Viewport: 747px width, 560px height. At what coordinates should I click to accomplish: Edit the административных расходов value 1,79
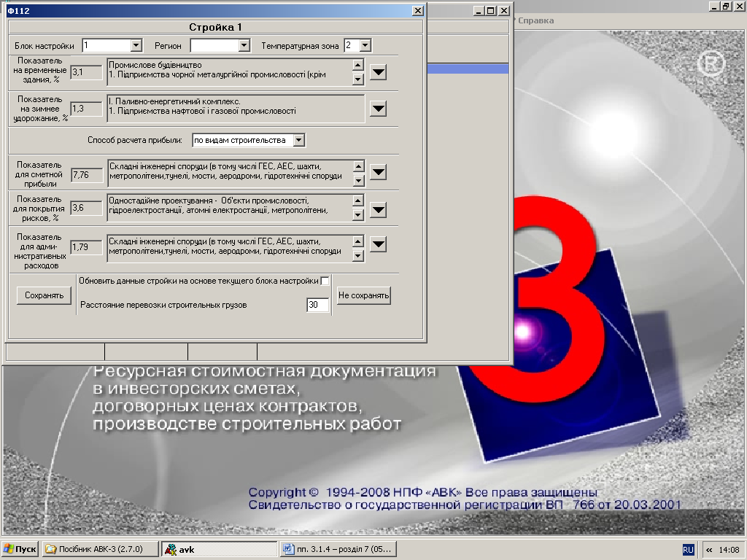(86, 247)
